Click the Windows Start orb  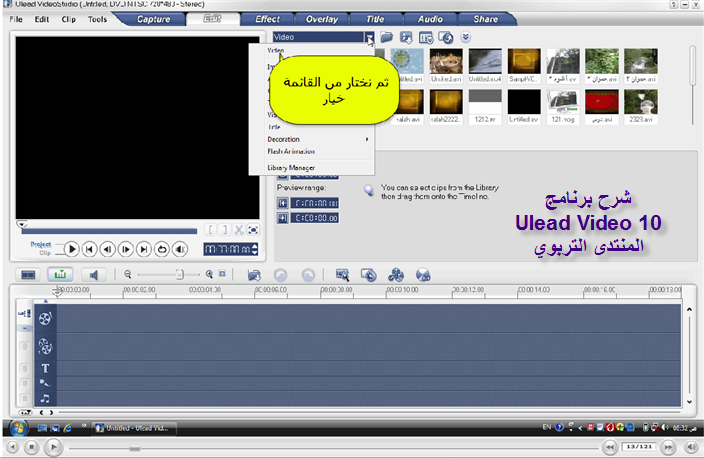tap(18, 428)
